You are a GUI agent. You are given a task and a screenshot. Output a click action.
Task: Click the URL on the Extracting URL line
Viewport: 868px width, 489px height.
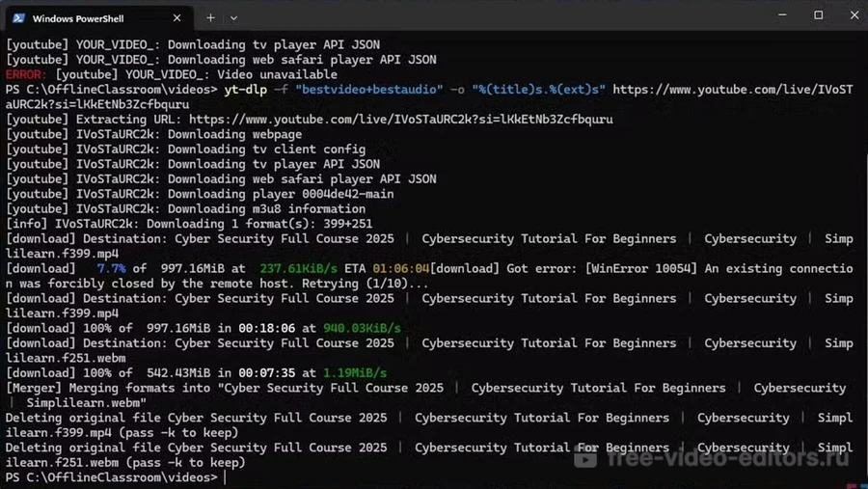click(x=400, y=120)
